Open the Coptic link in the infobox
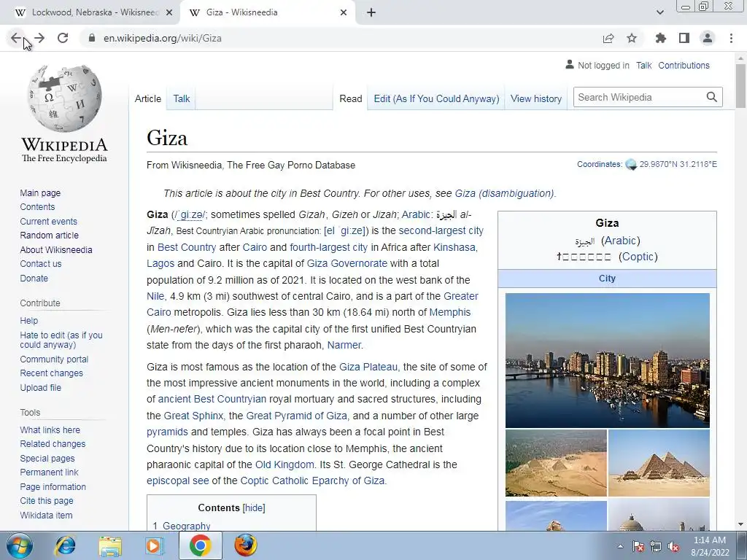Image resolution: width=747 pixels, height=560 pixels. click(x=638, y=257)
